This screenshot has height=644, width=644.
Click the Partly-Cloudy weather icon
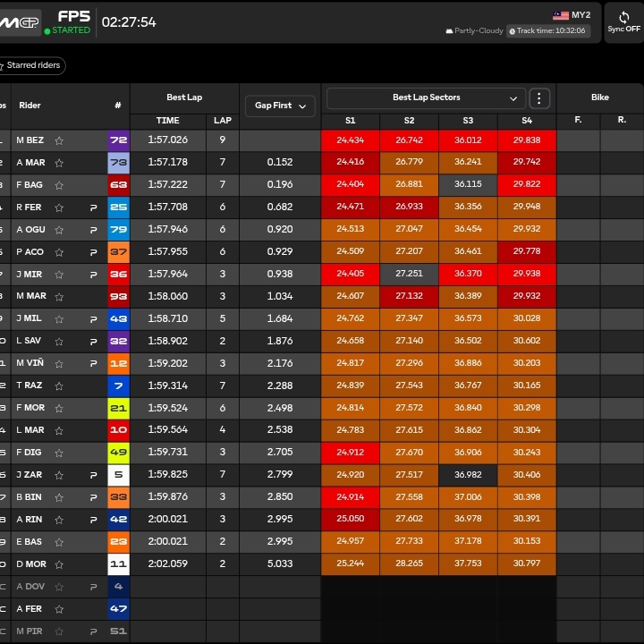point(451,30)
